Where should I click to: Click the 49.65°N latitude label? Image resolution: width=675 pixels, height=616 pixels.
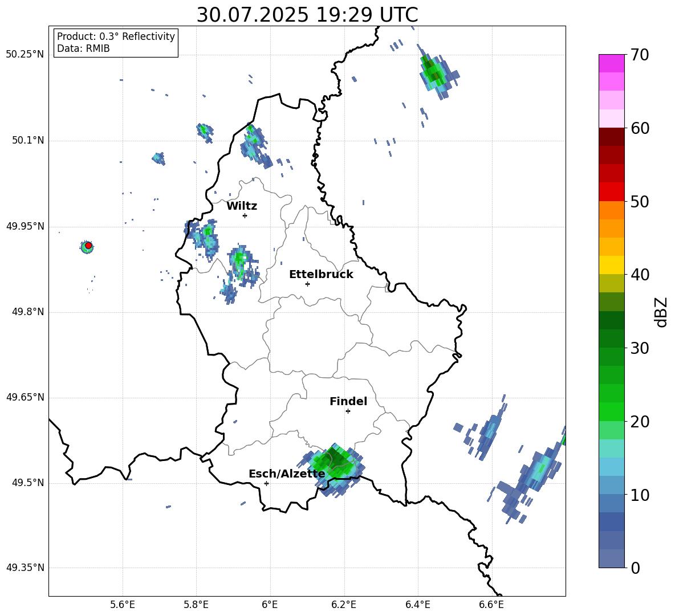25,397
